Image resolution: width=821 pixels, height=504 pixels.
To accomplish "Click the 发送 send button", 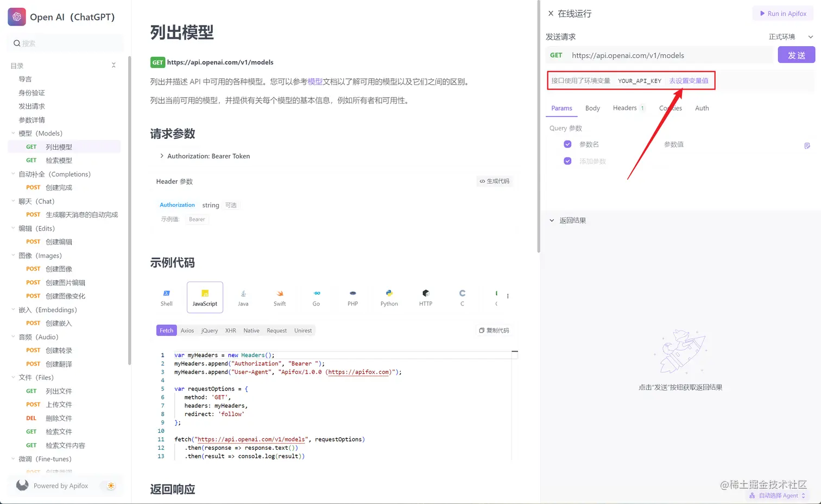I will (x=797, y=55).
